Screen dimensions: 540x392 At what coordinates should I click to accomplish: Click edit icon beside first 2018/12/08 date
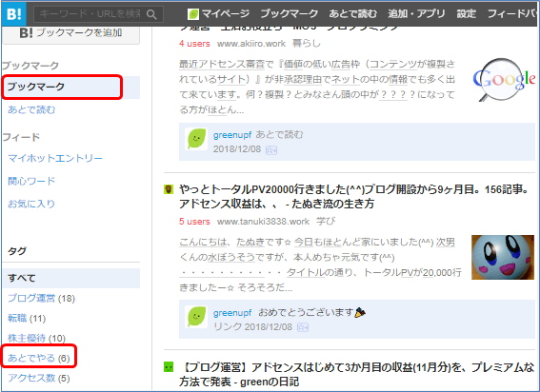tap(271, 150)
